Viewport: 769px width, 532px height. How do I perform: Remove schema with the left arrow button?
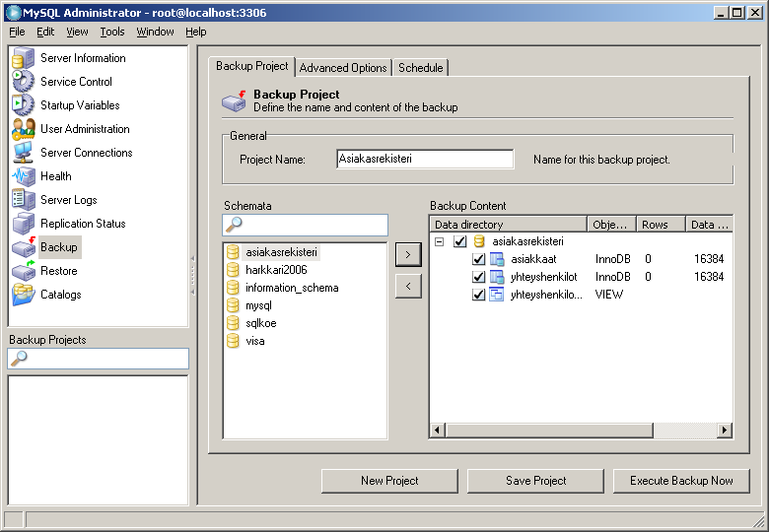(408, 286)
